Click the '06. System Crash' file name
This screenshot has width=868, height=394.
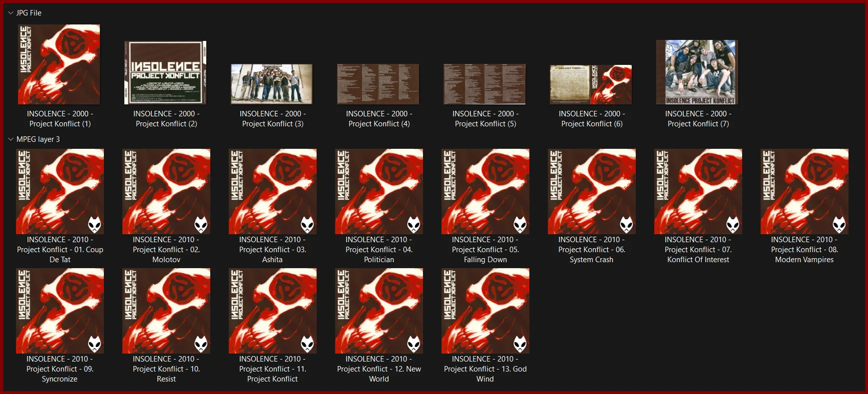pyautogui.click(x=592, y=250)
